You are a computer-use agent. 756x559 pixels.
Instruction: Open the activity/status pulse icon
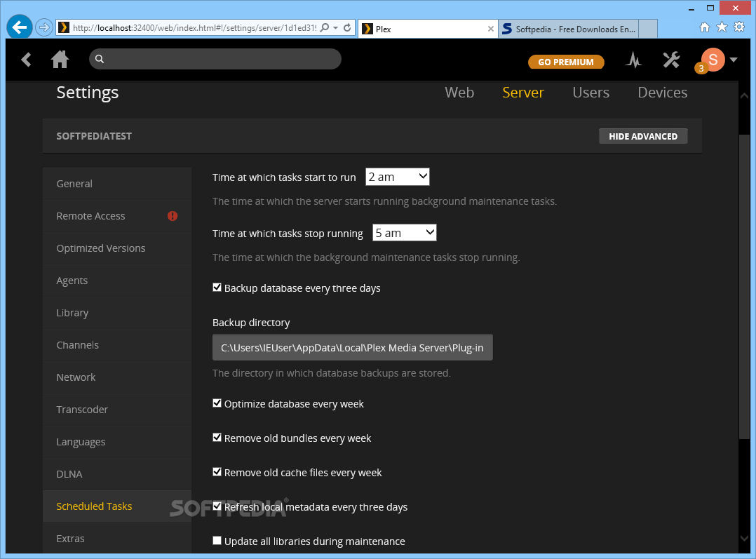coord(633,60)
